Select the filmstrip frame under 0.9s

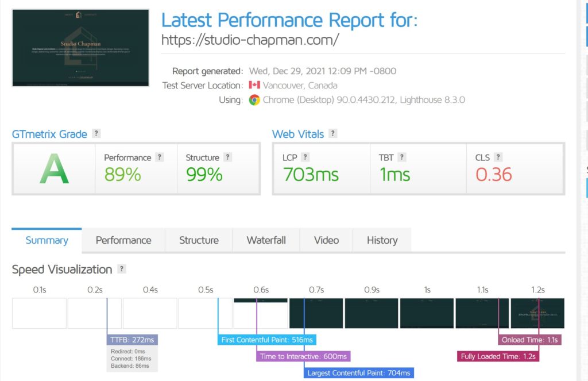[x=372, y=313]
